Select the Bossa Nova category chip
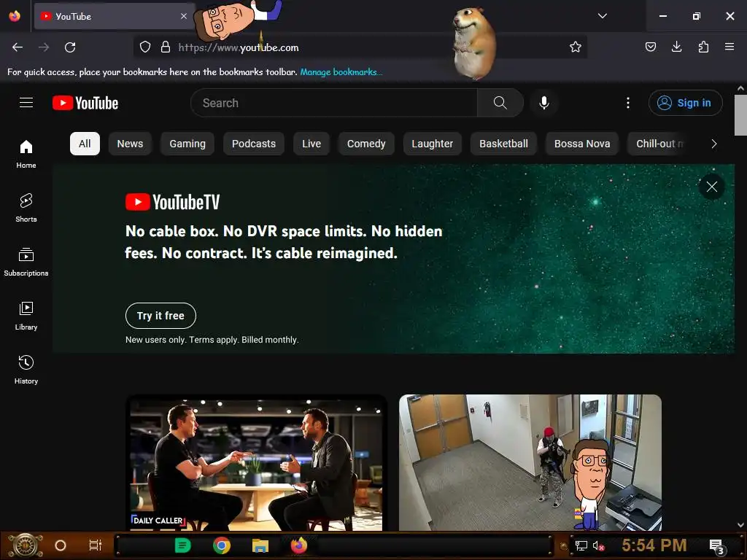Image resolution: width=747 pixels, height=560 pixels. coord(582,144)
